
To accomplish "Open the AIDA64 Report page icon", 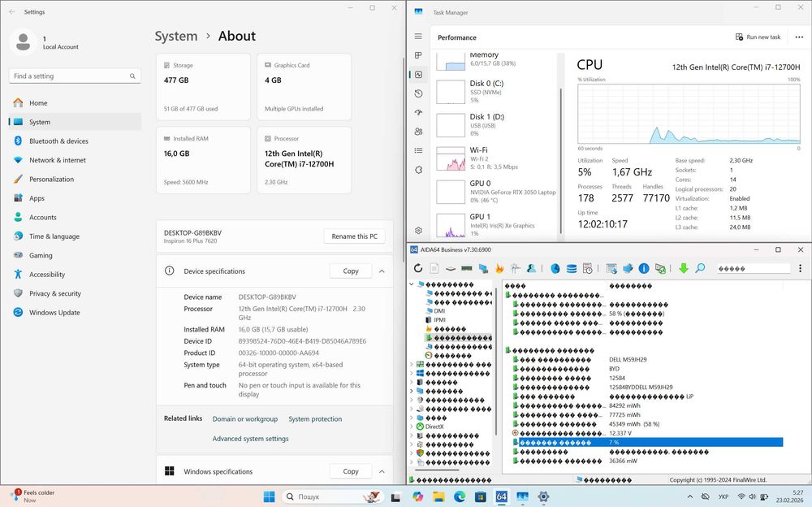I will point(434,268).
